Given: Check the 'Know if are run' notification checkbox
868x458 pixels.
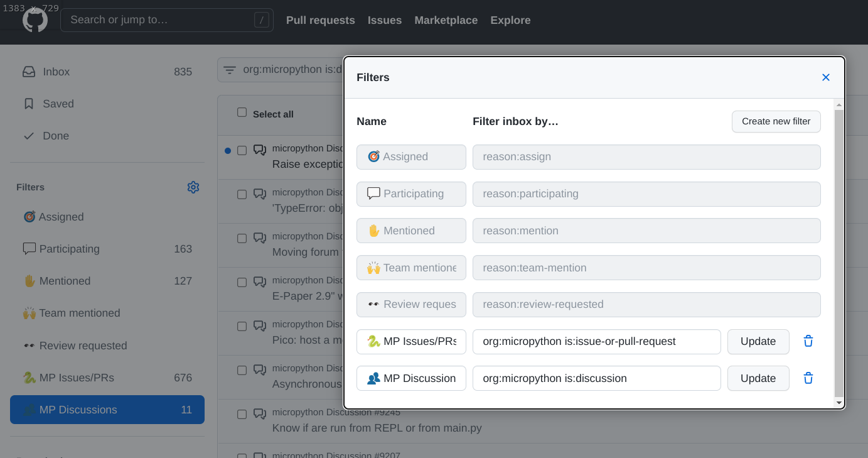Looking at the screenshot, I should point(242,415).
